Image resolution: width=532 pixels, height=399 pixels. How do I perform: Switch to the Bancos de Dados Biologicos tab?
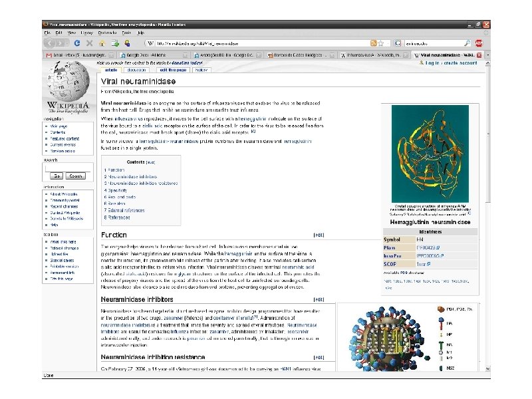tap(300, 55)
